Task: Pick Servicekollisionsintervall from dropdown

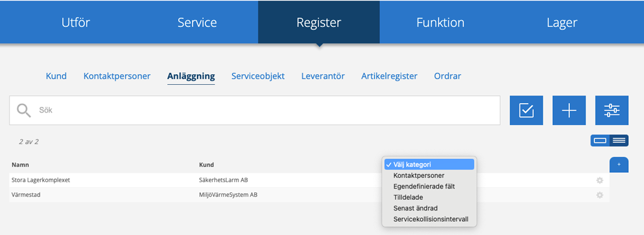Action: pos(430,219)
